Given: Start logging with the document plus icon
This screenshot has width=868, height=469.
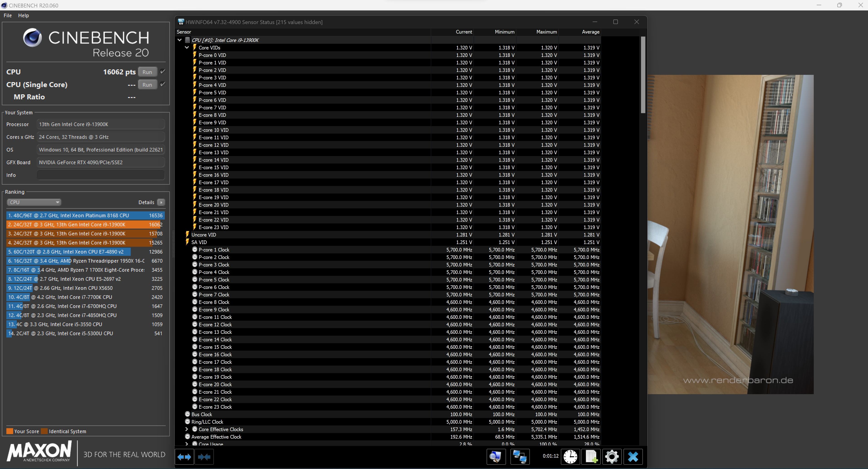Looking at the screenshot, I should click(591, 457).
